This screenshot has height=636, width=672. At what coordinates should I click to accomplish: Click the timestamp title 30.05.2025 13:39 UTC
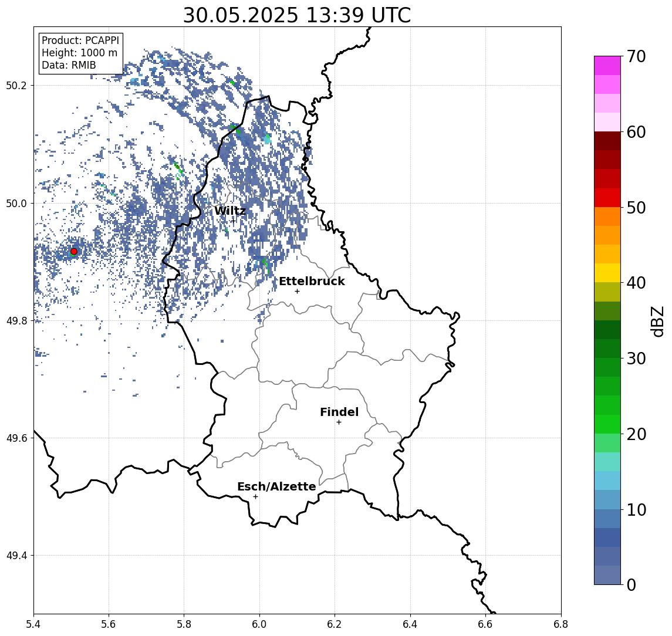tap(297, 15)
